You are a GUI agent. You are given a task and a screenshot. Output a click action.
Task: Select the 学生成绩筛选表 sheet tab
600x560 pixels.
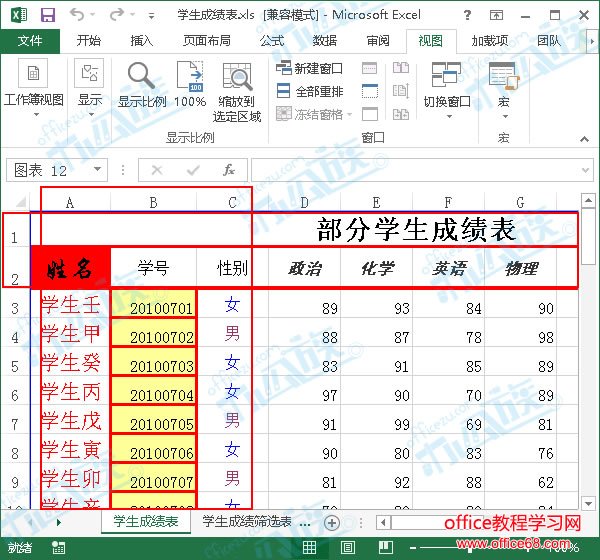point(247,521)
